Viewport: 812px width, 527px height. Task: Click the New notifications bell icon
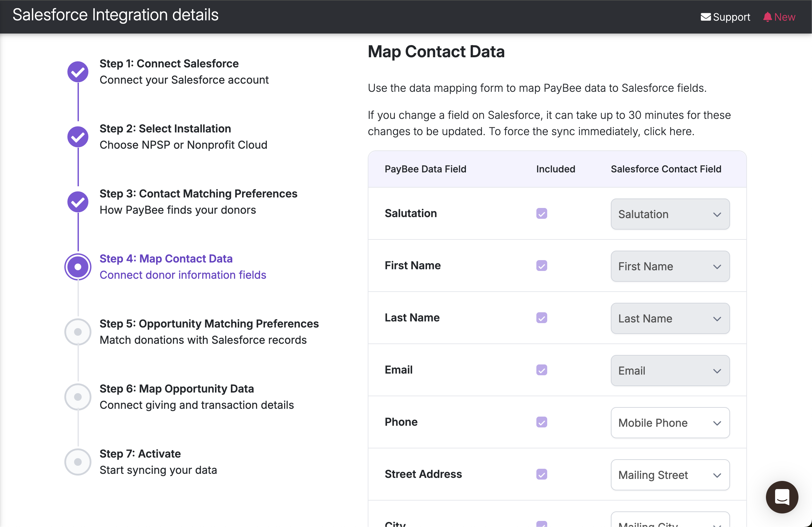point(767,17)
